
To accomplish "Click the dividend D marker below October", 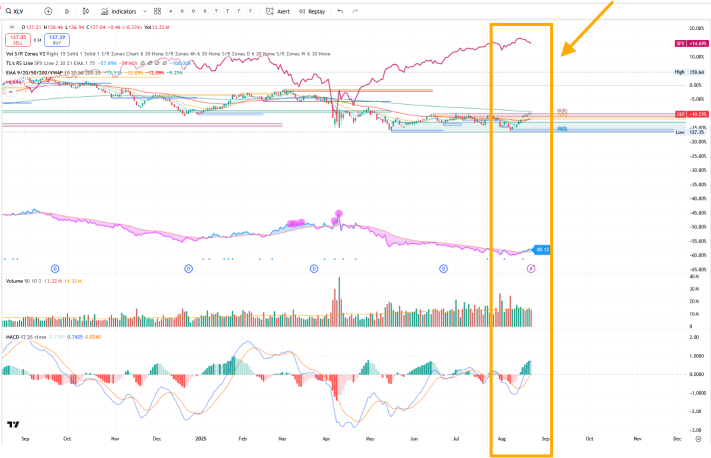I will [x=55, y=269].
